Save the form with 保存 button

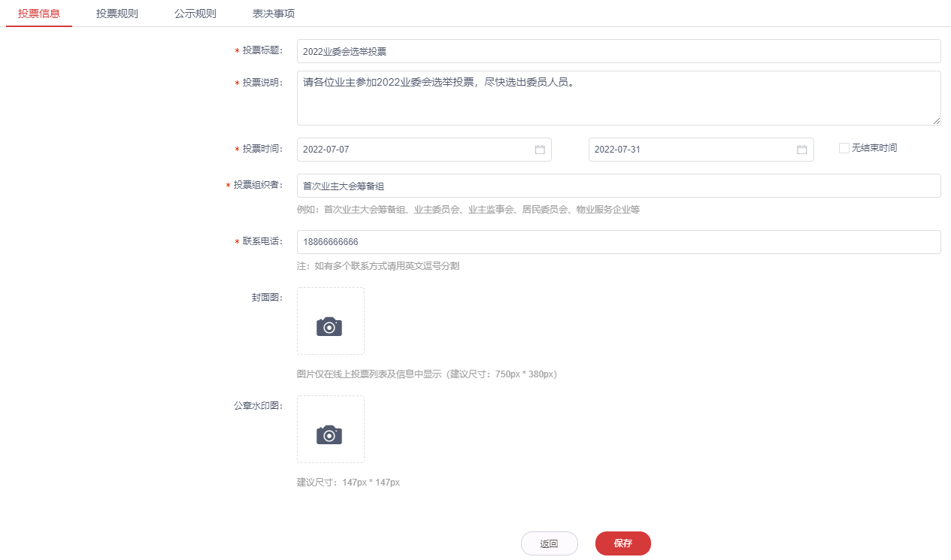coord(623,543)
